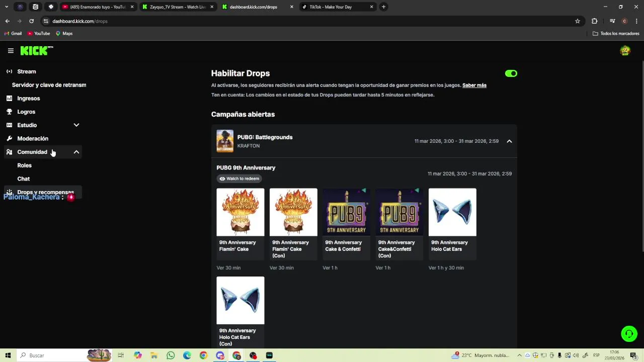
Task: Click the Stream broadcast icon in sidebar
Action: (x=9, y=71)
